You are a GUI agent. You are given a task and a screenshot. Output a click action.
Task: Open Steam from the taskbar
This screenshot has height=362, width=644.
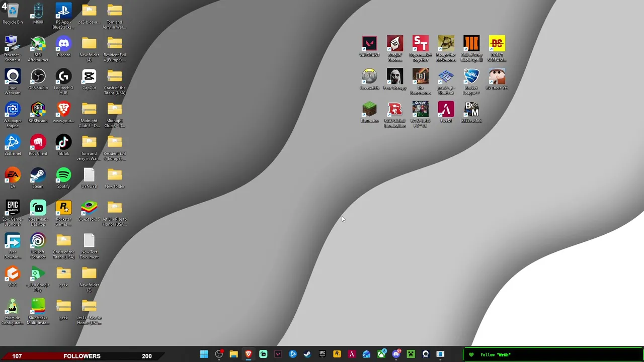(307, 354)
